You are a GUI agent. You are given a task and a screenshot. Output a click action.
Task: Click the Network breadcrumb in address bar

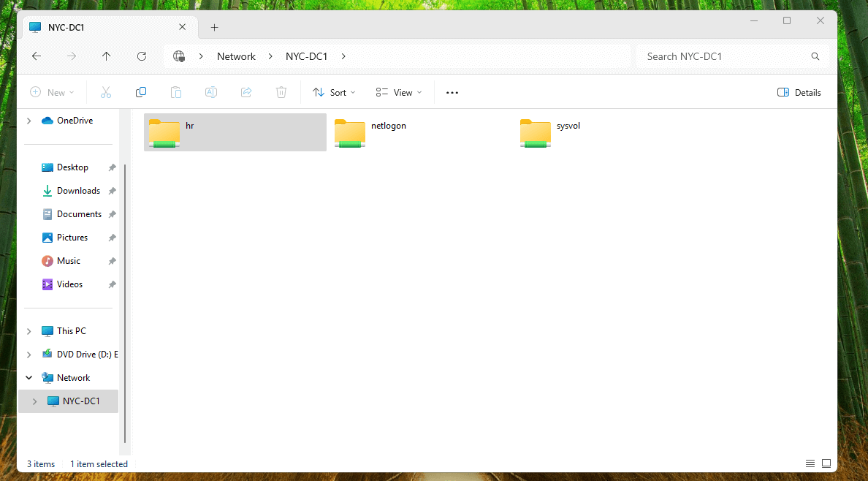pyautogui.click(x=237, y=56)
